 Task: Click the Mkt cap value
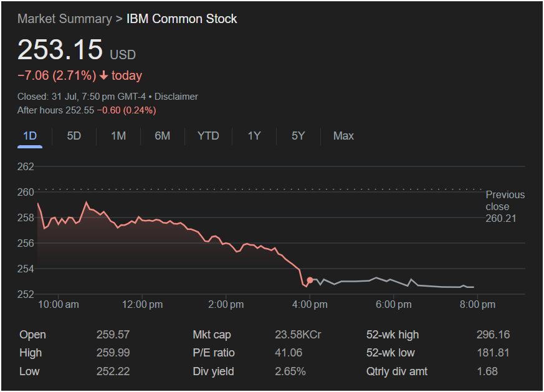coord(298,335)
